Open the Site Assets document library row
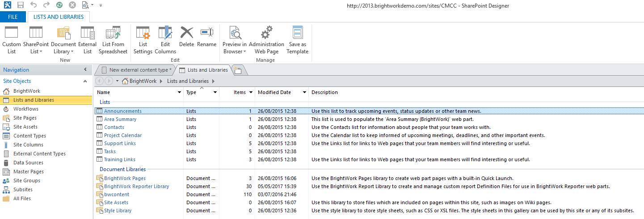The width and height of the screenshot is (644, 219). tap(369, 202)
